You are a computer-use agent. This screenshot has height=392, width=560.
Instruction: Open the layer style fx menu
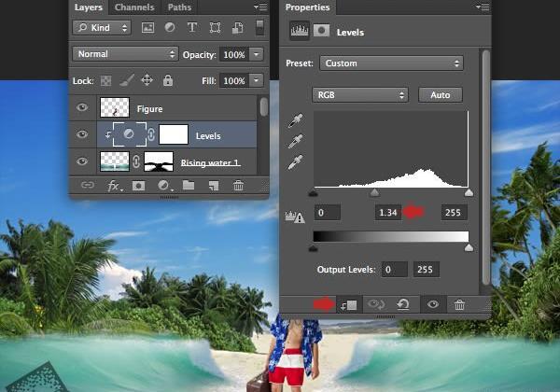[114, 186]
